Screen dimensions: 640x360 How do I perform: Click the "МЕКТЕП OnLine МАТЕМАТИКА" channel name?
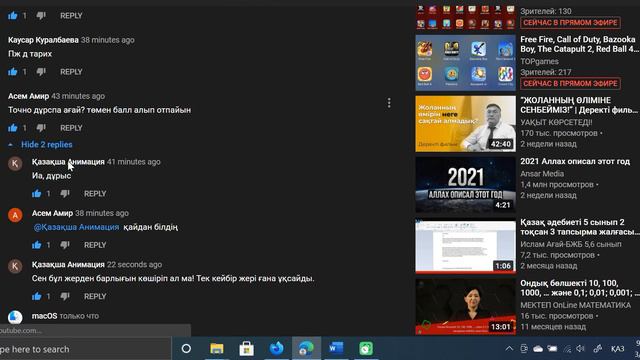[x=576, y=305]
